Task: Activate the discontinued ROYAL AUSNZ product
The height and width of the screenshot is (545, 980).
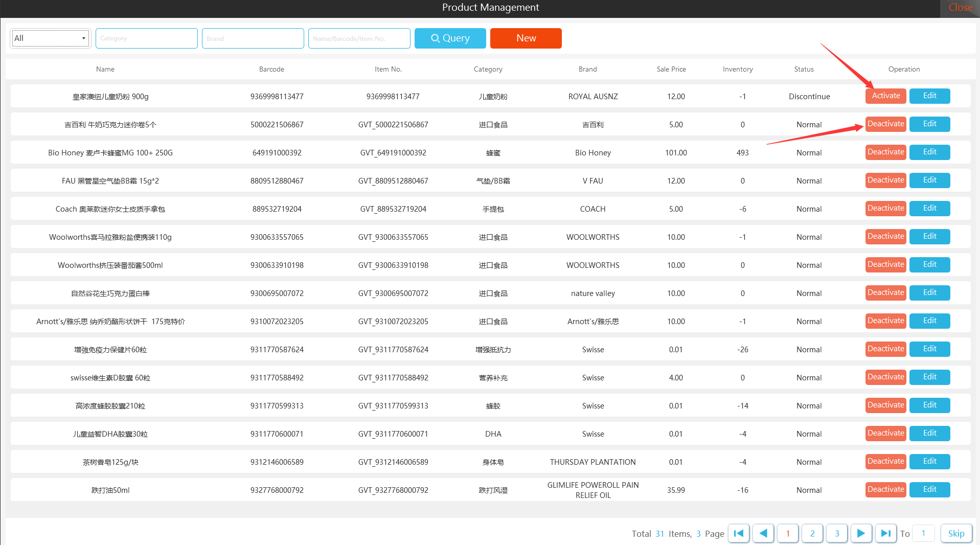Action: click(885, 96)
